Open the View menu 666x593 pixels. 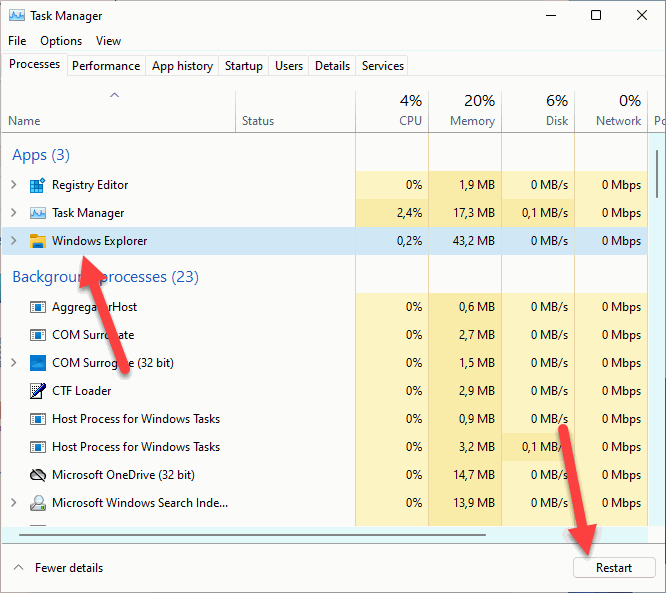click(x=108, y=41)
